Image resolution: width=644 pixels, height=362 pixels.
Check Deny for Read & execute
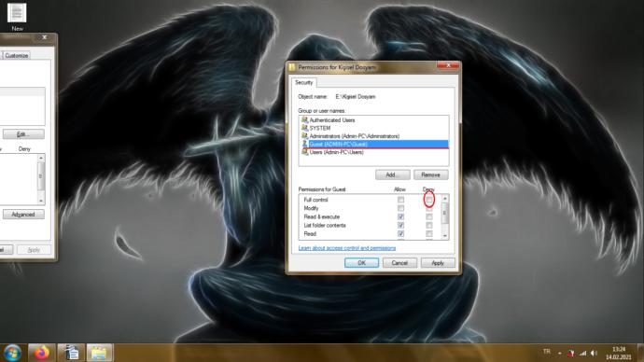click(x=428, y=216)
